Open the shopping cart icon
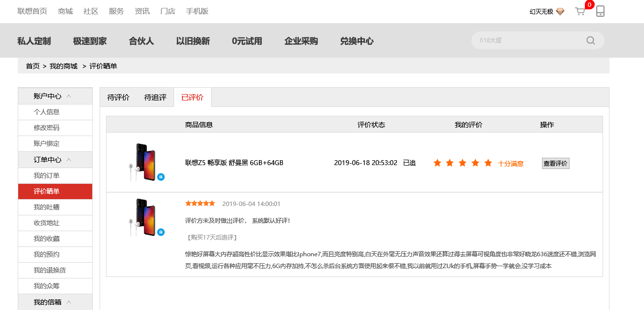 tap(580, 11)
